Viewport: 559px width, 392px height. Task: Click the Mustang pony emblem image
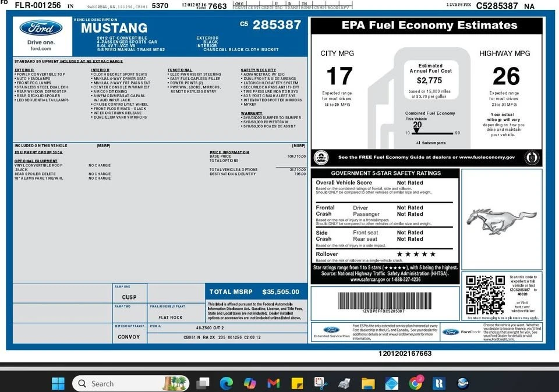coord(501,221)
